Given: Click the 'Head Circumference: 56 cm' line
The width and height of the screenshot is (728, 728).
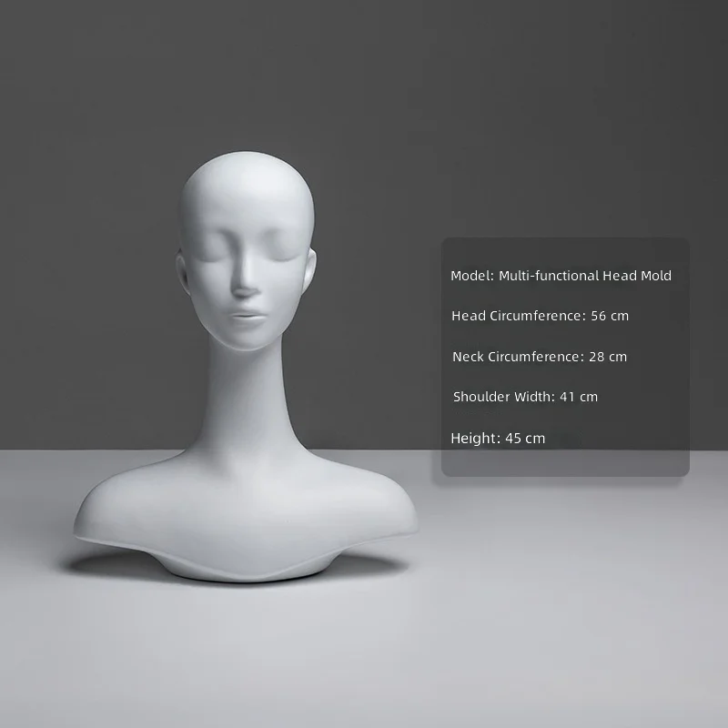Looking at the screenshot, I should pos(540,316).
